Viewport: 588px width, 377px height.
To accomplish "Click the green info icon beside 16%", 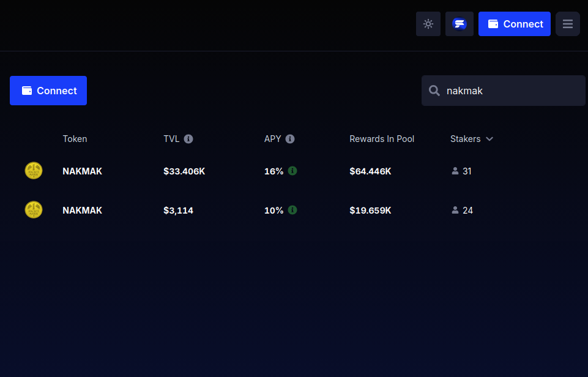I will pos(292,171).
